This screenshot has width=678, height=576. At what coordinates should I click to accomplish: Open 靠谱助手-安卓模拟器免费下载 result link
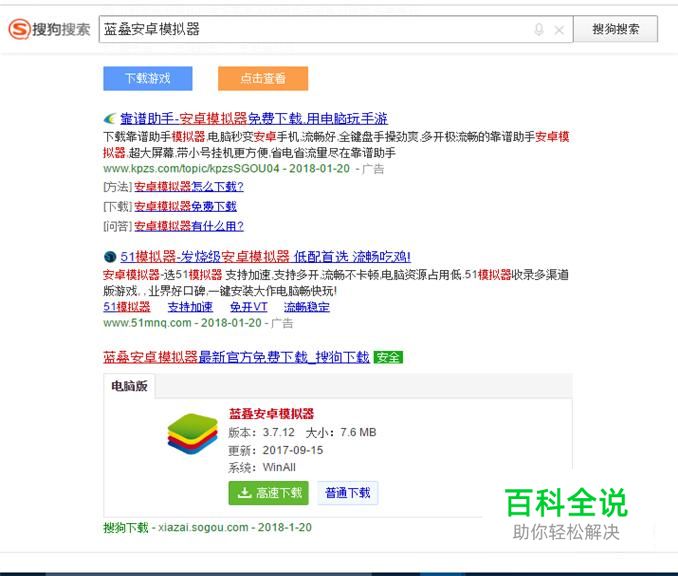(x=254, y=118)
